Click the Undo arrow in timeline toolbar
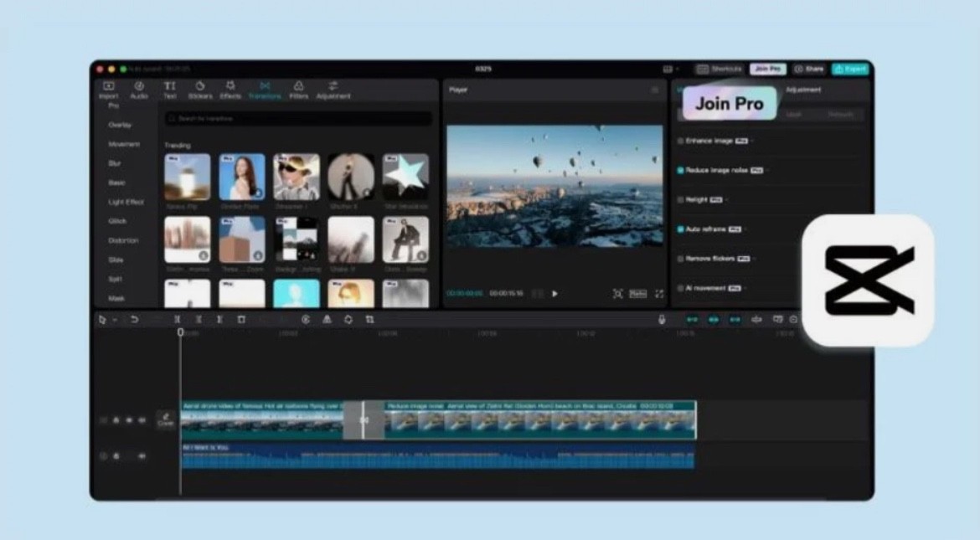Screen dimensions: 980x540 pyautogui.click(x=134, y=319)
